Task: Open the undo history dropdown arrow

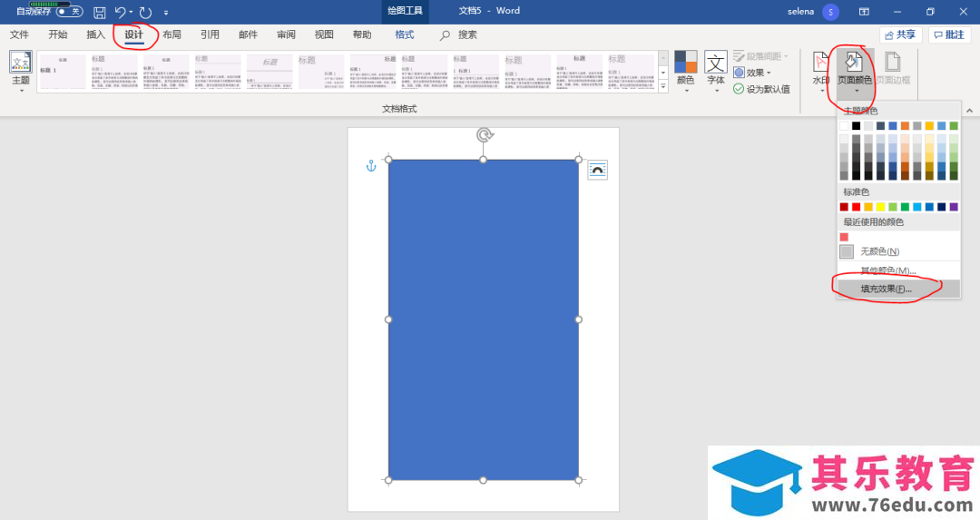Action: tap(131, 12)
